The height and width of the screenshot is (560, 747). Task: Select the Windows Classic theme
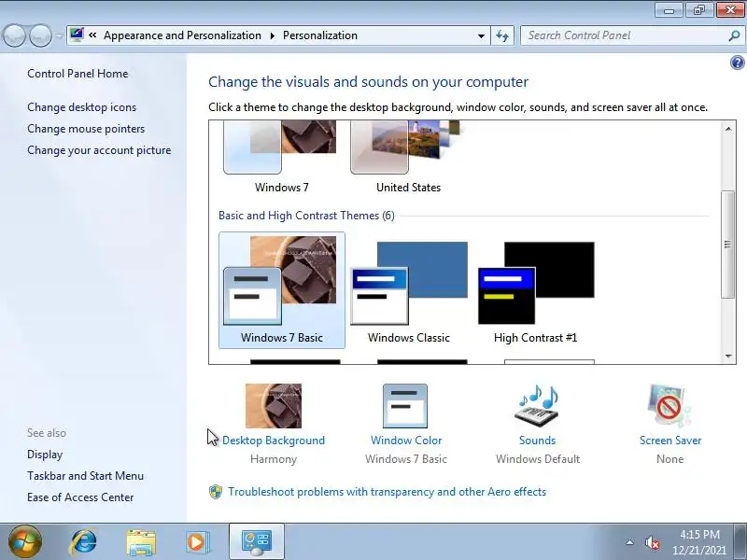pyautogui.click(x=409, y=290)
